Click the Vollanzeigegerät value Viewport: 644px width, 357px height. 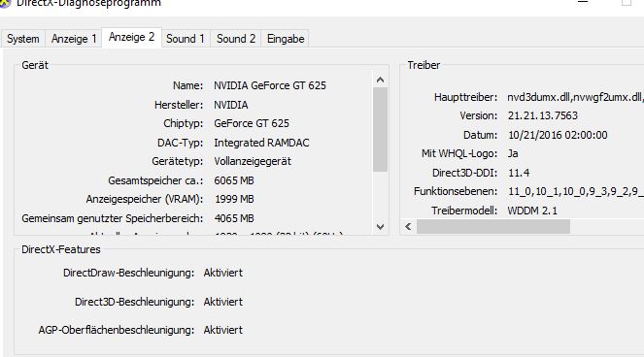click(x=253, y=161)
